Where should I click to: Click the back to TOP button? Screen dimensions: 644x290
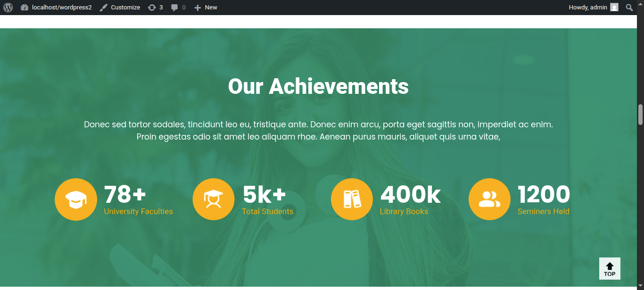[x=610, y=268]
